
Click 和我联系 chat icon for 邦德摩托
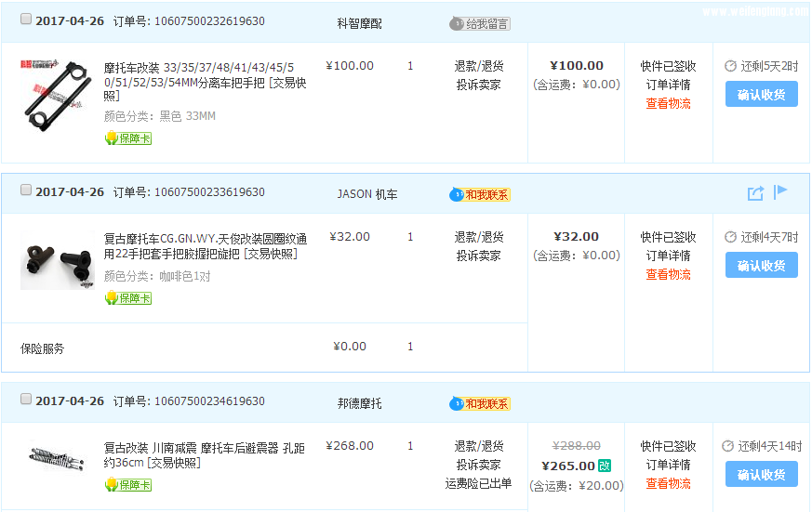click(480, 403)
